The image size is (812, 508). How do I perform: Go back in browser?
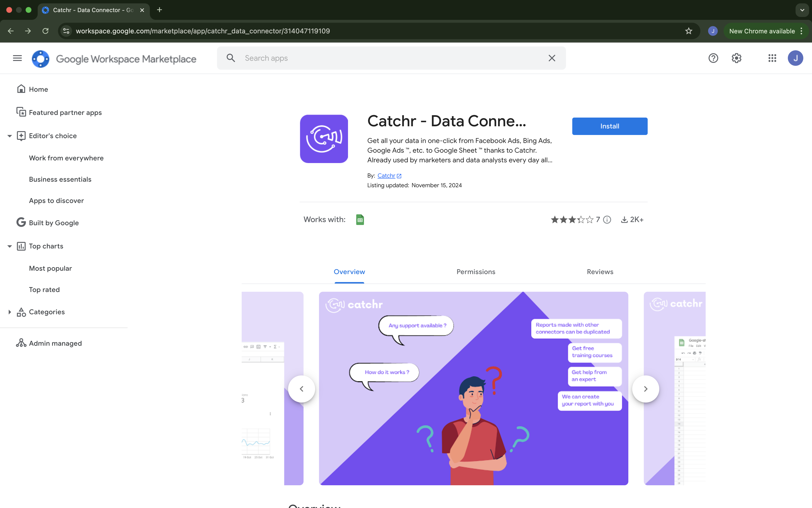pos(11,31)
